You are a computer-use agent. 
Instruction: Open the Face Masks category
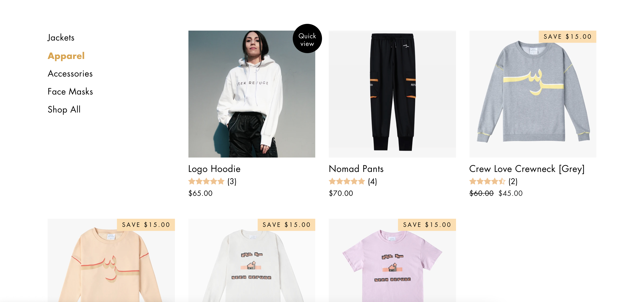(x=70, y=92)
